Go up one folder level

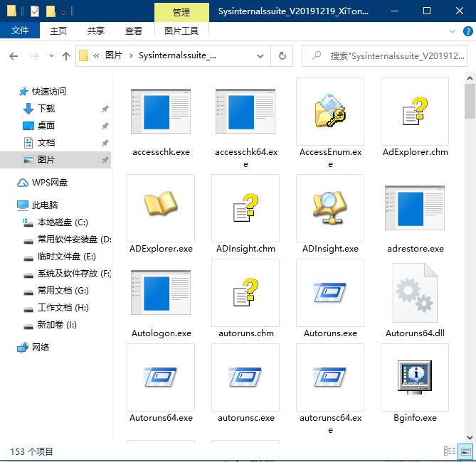pyautogui.click(x=66, y=56)
